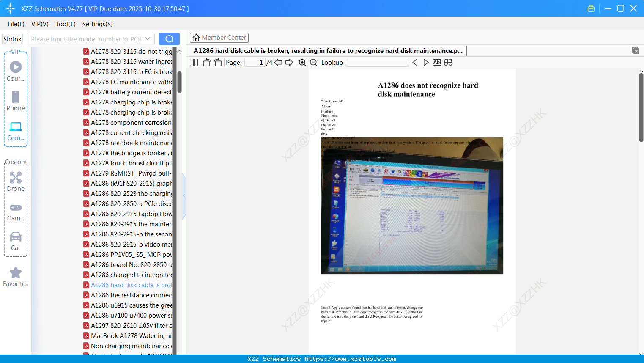The image size is (644, 363).
Task: Open the Tool(T) menu
Action: pyautogui.click(x=66, y=24)
